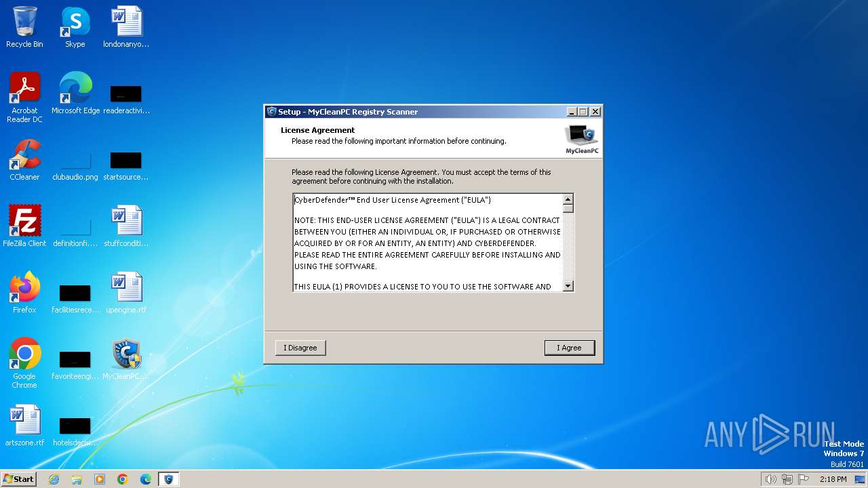Select the facilitiesrece desktop file

75,298
